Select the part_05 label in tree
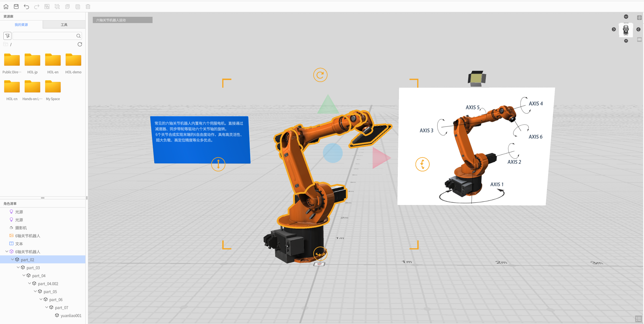This screenshot has height=324, width=644. (50, 292)
